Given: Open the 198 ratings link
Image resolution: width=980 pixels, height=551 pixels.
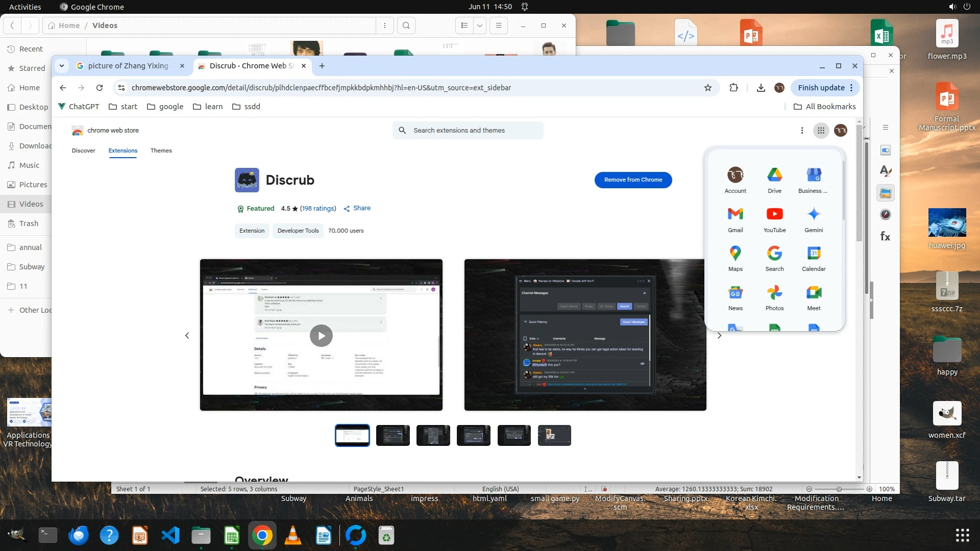Looking at the screenshot, I should tap(317, 209).
